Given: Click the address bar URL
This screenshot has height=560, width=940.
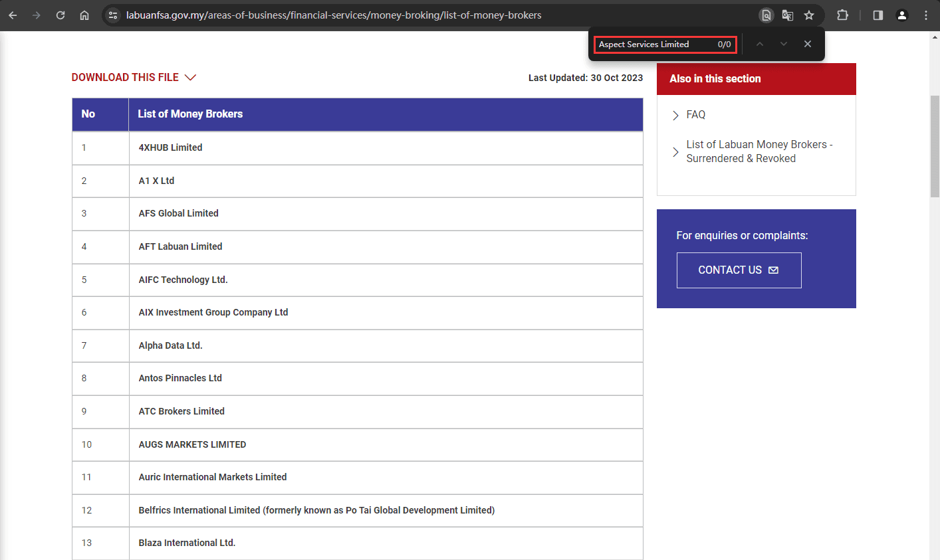Looking at the screenshot, I should [x=334, y=15].
